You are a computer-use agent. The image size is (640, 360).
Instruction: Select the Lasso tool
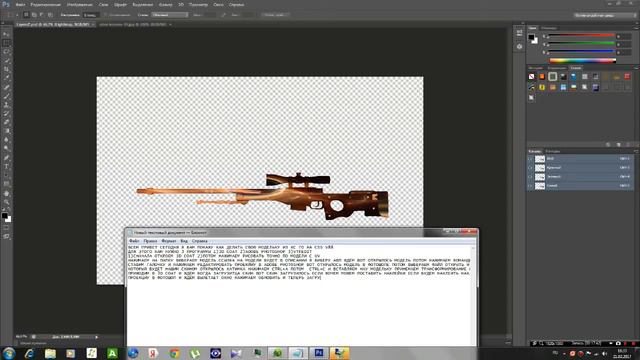pyautogui.click(x=6, y=52)
